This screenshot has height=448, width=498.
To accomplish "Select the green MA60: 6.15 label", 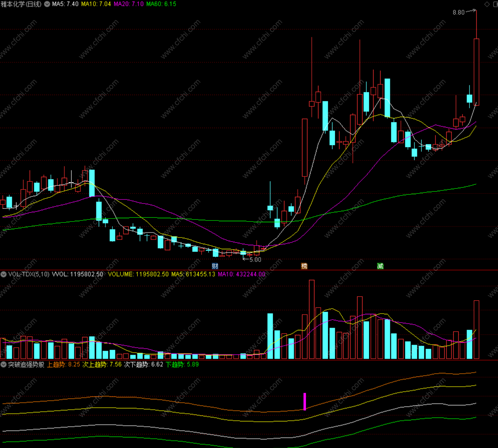I will (161, 4).
